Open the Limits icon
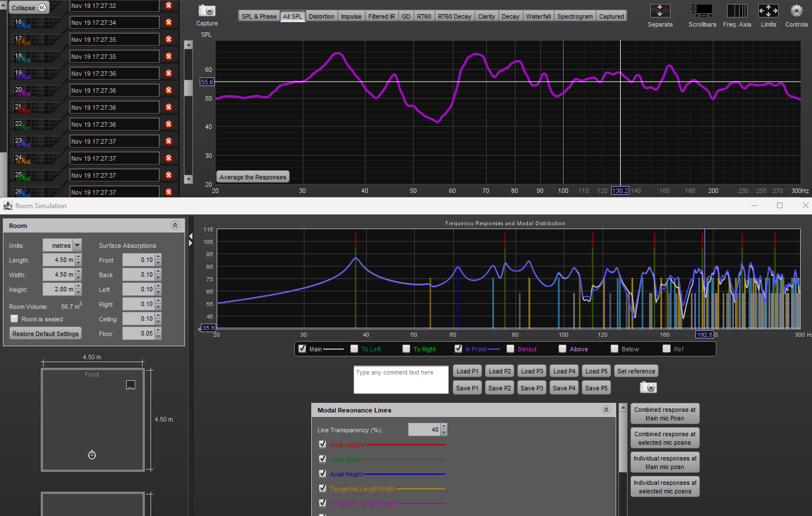Viewport: 812px width, 516px height. [768, 11]
